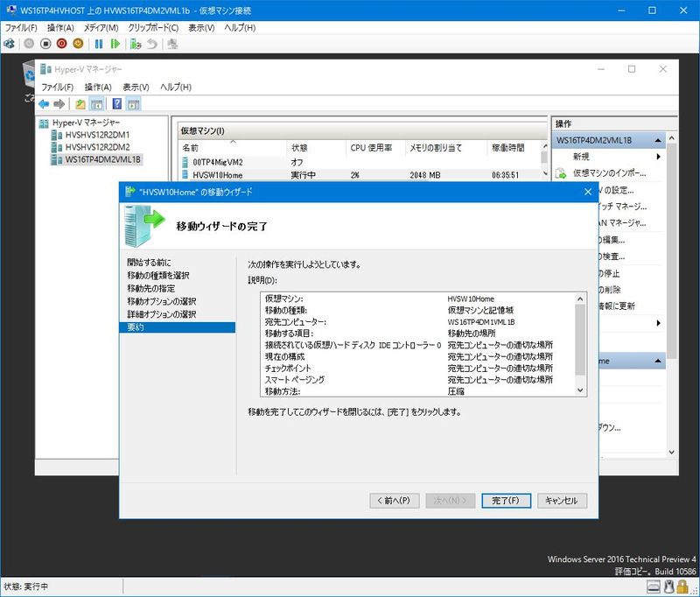Expand the 新規 submenu arrow in actions pane
Viewport: 700px width, 597px height.
point(659,157)
